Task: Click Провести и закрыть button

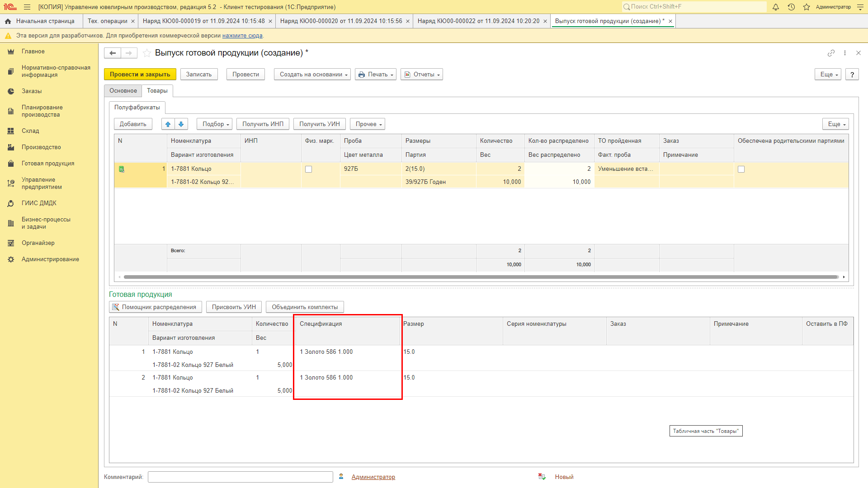Action: coord(140,75)
